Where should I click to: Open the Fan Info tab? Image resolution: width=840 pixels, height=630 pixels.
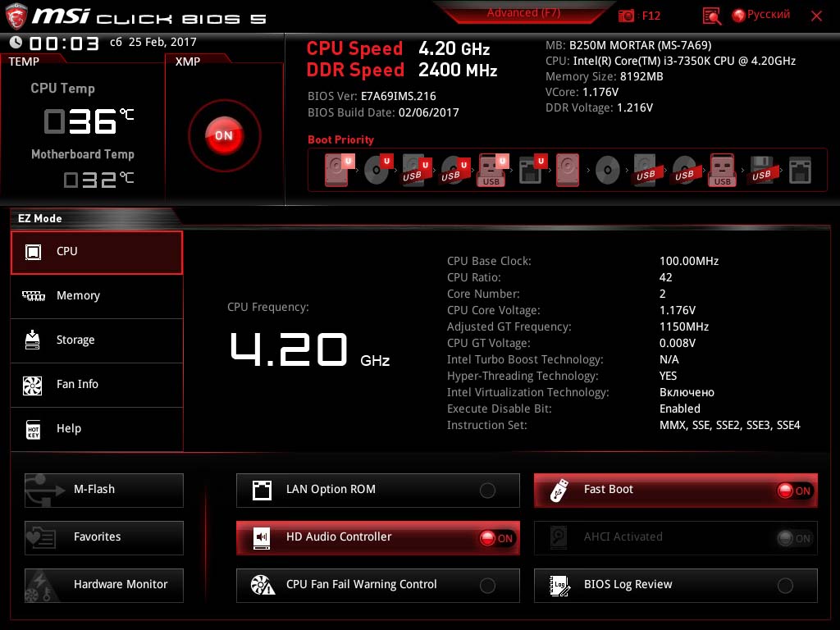(97, 386)
